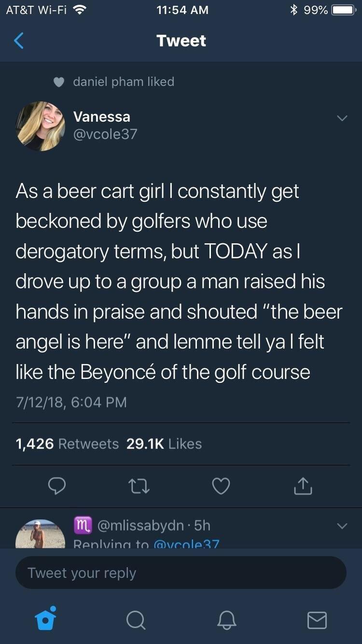Open @vcole37 profile handle
This screenshot has width=362, height=644.
(105, 134)
